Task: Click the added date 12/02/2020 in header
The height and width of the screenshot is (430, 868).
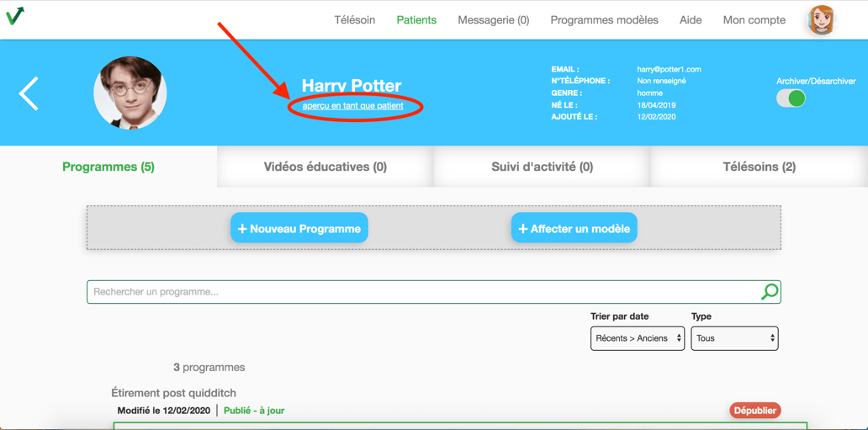Action: point(657,116)
